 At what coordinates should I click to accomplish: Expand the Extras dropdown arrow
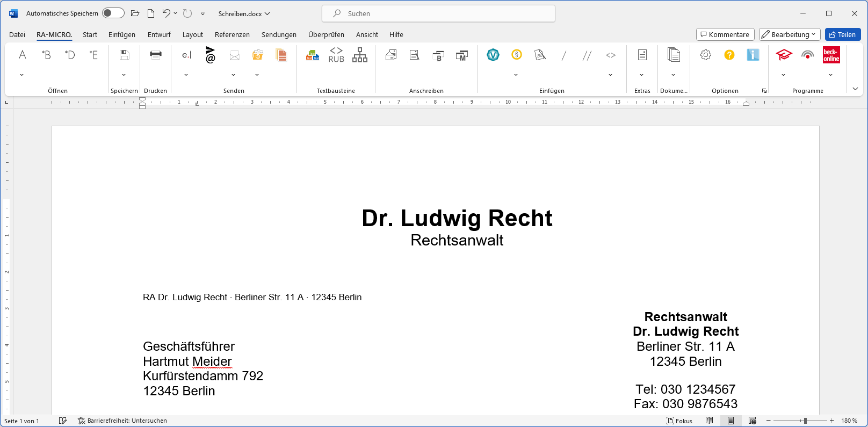[x=642, y=75]
